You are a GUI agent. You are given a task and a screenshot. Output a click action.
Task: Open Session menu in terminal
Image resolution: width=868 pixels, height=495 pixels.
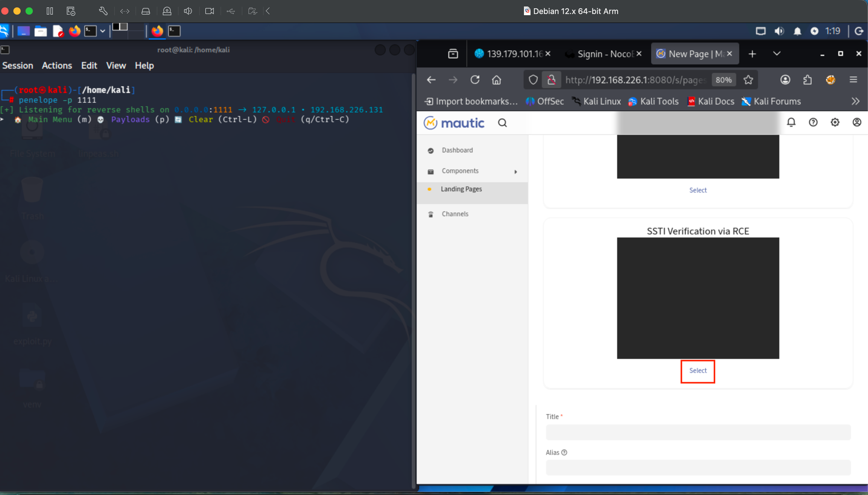pyautogui.click(x=18, y=66)
